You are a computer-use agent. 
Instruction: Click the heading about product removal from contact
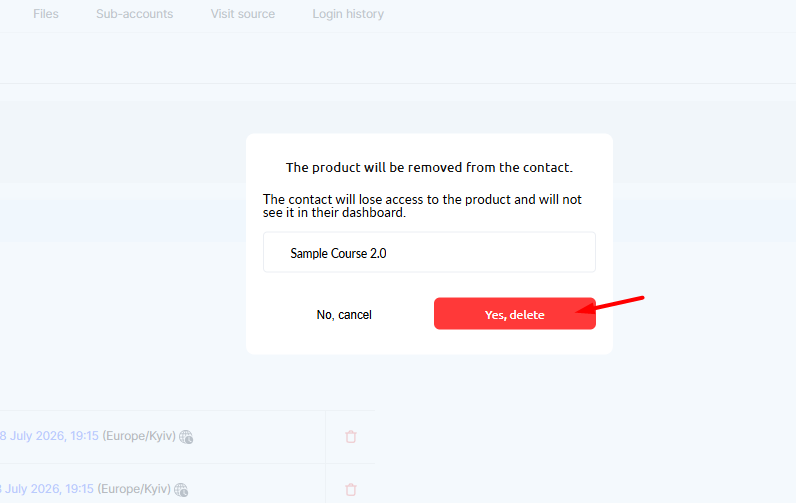click(429, 167)
